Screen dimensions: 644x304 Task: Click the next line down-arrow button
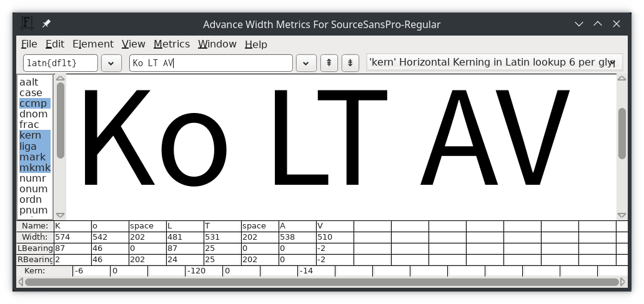click(x=350, y=63)
